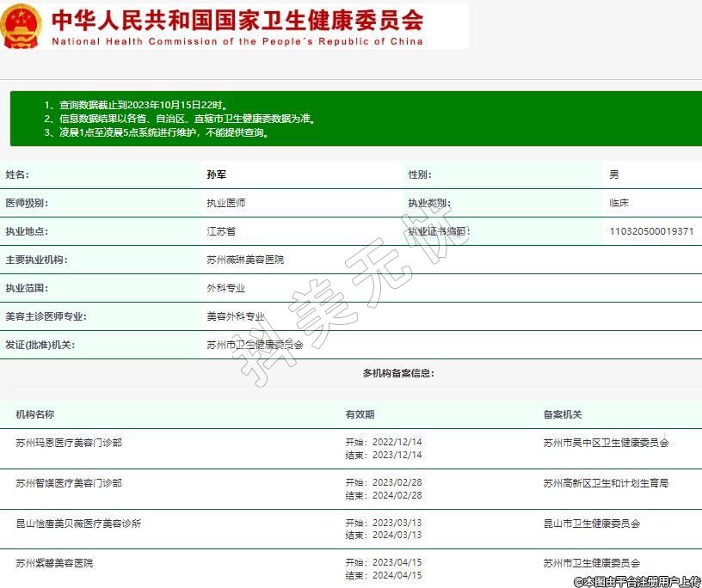Click the 苏州紫馨美容医院 institution entry
The height and width of the screenshot is (588, 702).
pyautogui.click(x=54, y=563)
